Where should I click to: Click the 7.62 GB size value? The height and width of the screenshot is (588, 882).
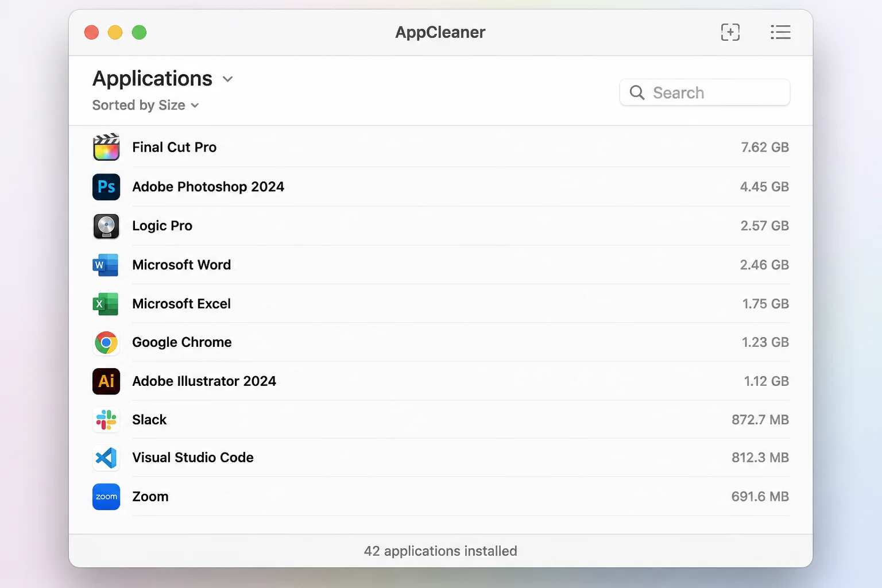click(x=765, y=148)
